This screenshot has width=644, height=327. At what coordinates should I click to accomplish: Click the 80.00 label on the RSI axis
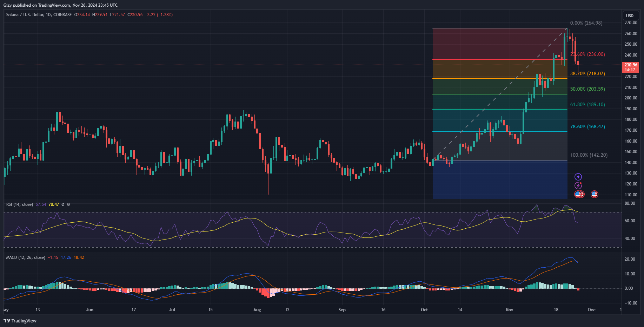tap(630, 203)
